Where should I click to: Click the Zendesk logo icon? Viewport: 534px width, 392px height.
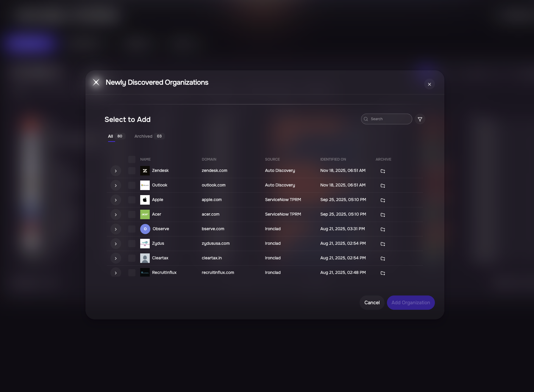click(x=145, y=171)
